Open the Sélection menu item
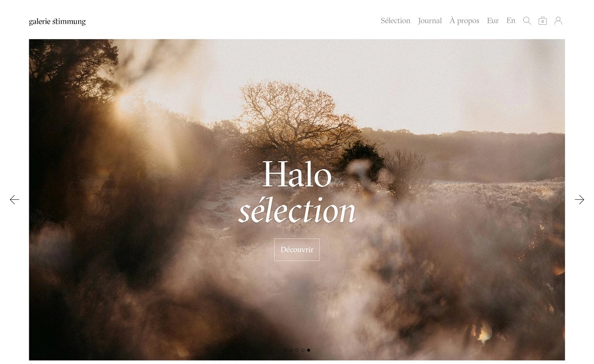Image resolution: width=594 pixels, height=364 pixels. 396,21
